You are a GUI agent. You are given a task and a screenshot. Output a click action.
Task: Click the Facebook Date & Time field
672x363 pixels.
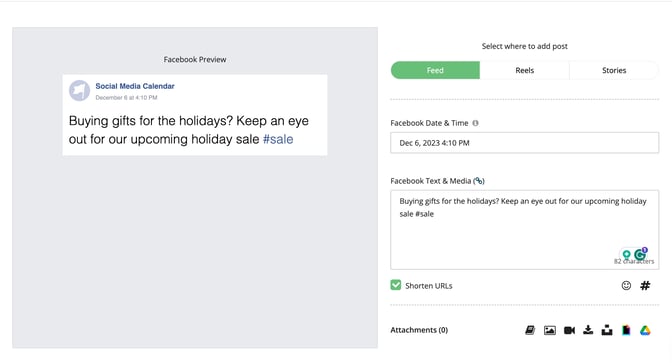tap(525, 143)
